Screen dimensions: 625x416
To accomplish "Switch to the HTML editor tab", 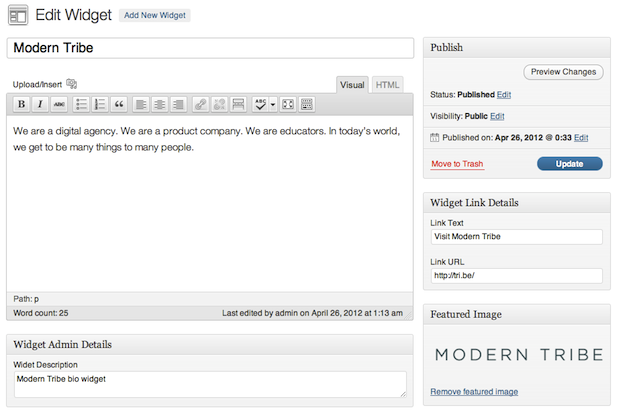I will pyautogui.click(x=387, y=85).
